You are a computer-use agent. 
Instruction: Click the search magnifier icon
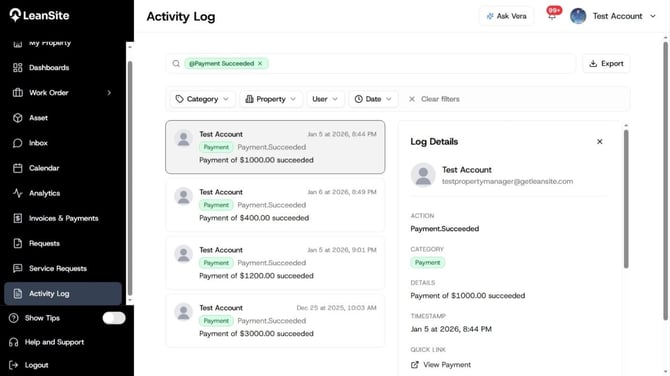click(x=176, y=64)
